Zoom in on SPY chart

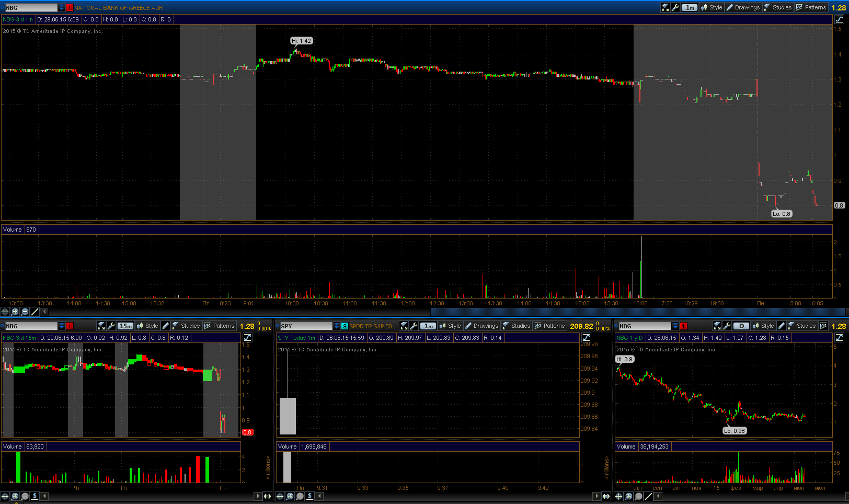pyautogui.click(x=290, y=496)
